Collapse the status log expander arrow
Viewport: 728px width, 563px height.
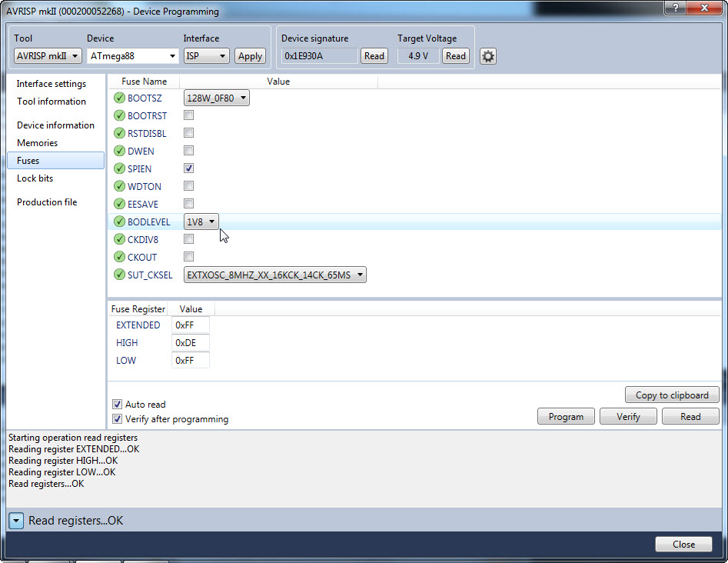click(x=16, y=521)
